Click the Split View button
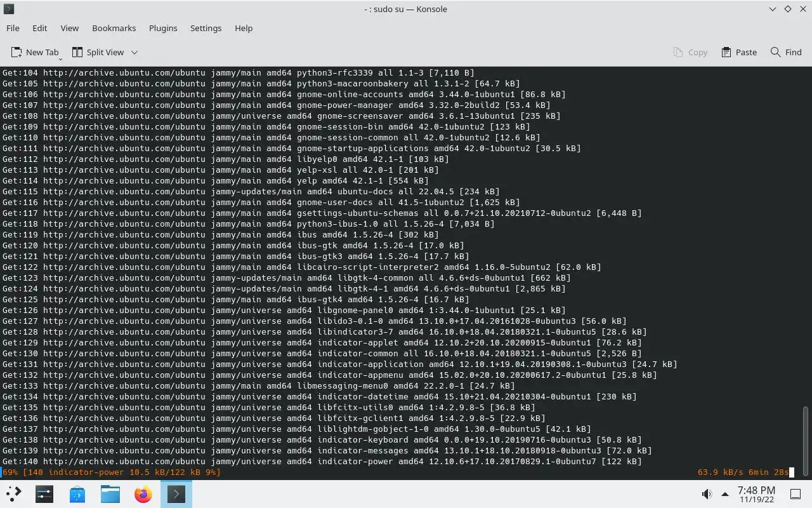This screenshot has width=812, height=508. tap(98, 52)
